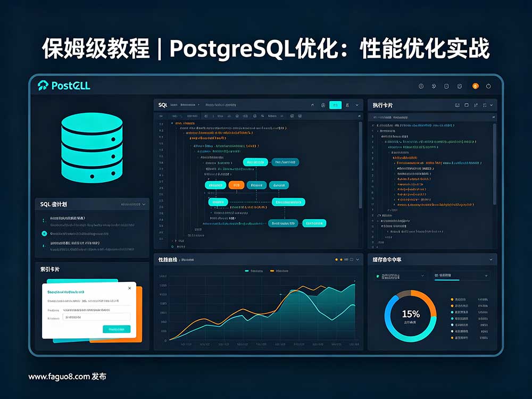This screenshot has height=399, width=532.
Task: Open the dropdown in SQL 查计划 panel header
Action: tap(144, 204)
